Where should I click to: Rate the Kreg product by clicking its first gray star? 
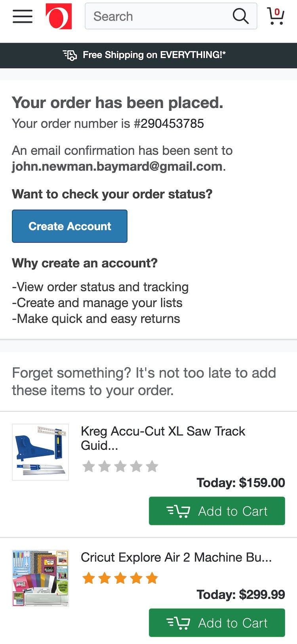pyautogui.click(x=88, y=466)
